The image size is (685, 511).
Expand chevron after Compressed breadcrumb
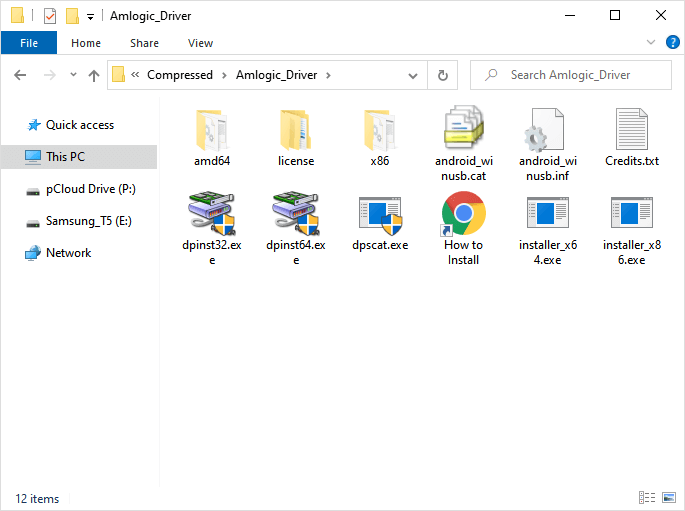click(224, 76)
